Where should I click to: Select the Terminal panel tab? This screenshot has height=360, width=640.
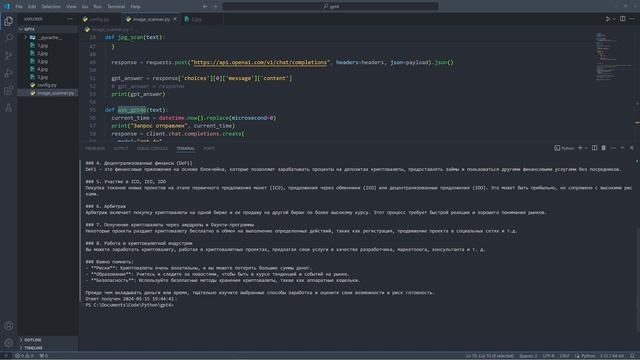pos(185,149)
